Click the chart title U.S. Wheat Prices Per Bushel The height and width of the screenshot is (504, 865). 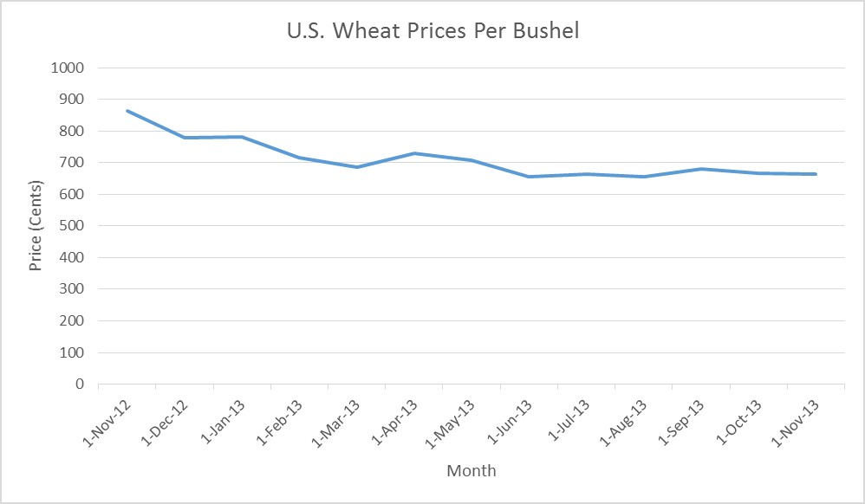(432, 32)
